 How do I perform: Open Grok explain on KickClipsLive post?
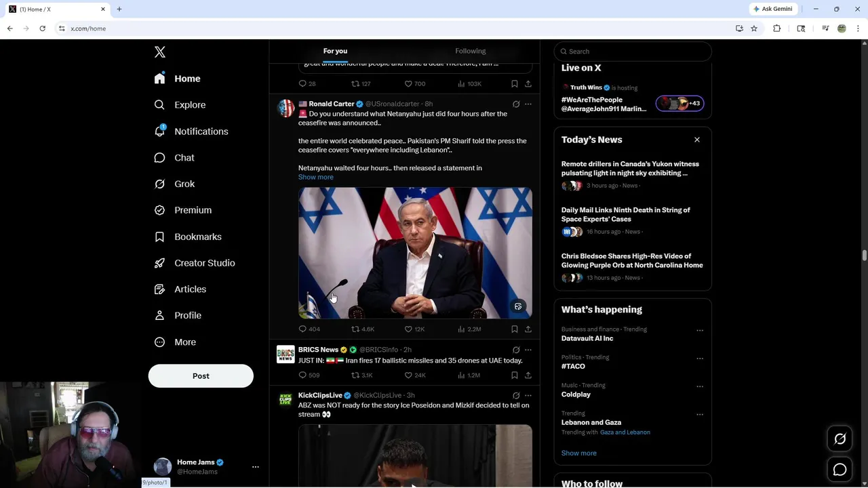pyautogui.click(x=516, y=396)
